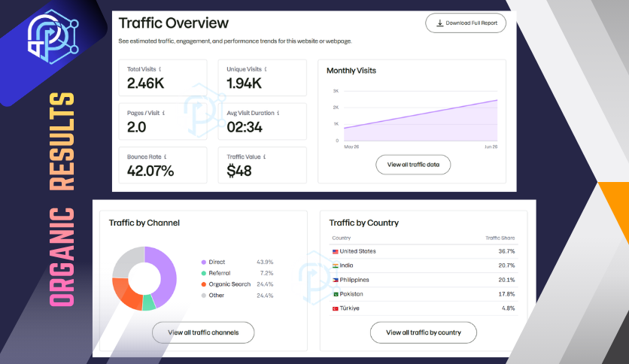Click the Organic Search channel label
This screenshot has width=629, height=364.
[229, 284]
